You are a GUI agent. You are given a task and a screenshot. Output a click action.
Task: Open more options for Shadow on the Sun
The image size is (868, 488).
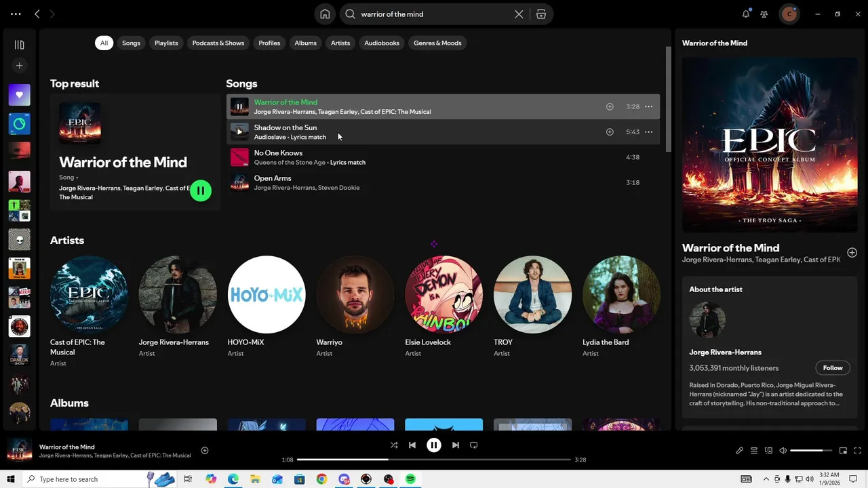click(649, 132)
